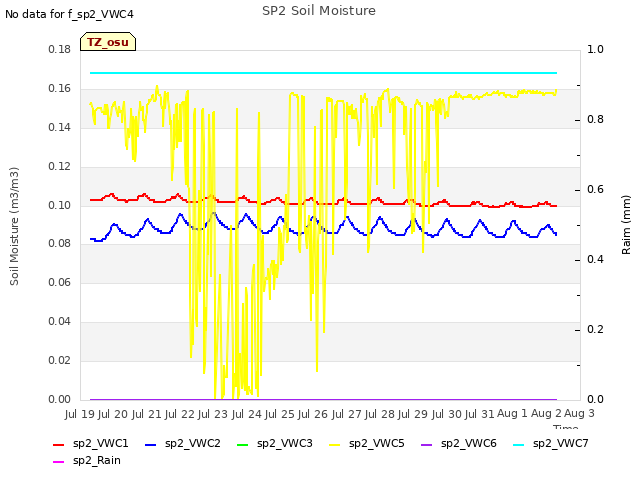
Task: Click the Jul 30 x-axis tick label
Action: pos(446,414)
